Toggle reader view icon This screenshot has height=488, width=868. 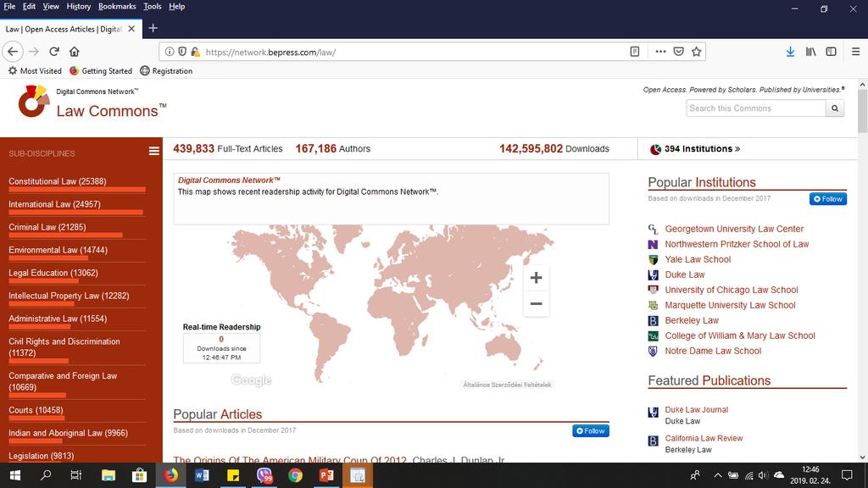[634, 52]
